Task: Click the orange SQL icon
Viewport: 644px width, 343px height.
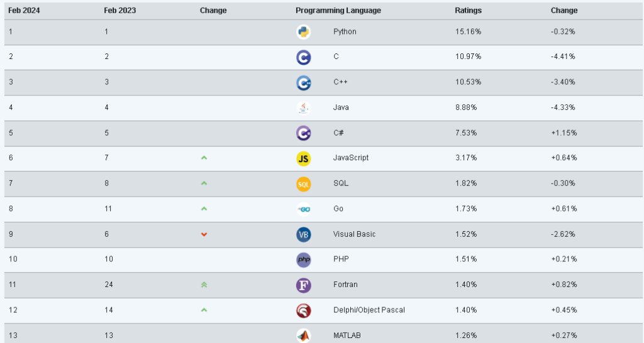Action: [303, 184]
